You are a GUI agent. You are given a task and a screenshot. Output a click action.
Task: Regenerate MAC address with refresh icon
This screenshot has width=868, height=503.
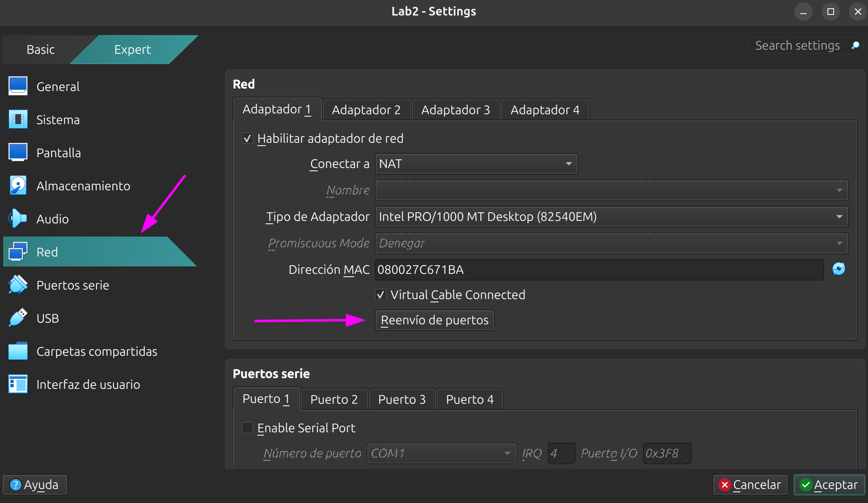tap(839, 269)
